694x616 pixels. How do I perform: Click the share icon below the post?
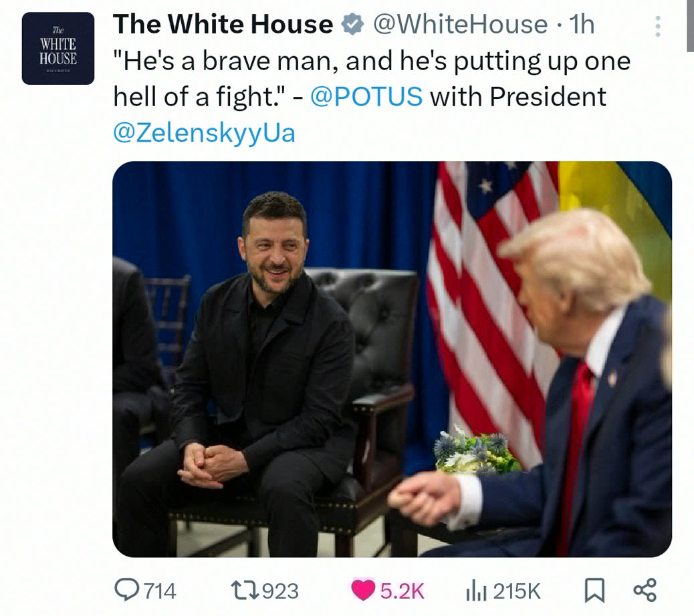coord(645,591)
